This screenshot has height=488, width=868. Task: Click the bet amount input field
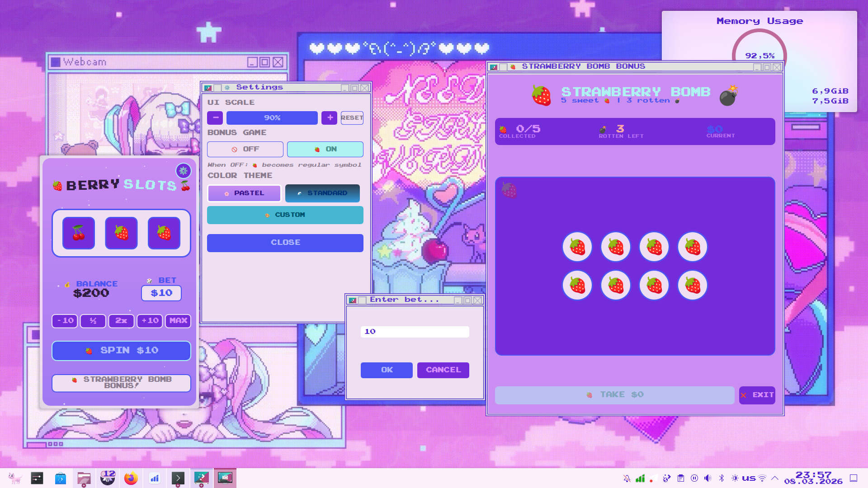(x=415, y=332)
